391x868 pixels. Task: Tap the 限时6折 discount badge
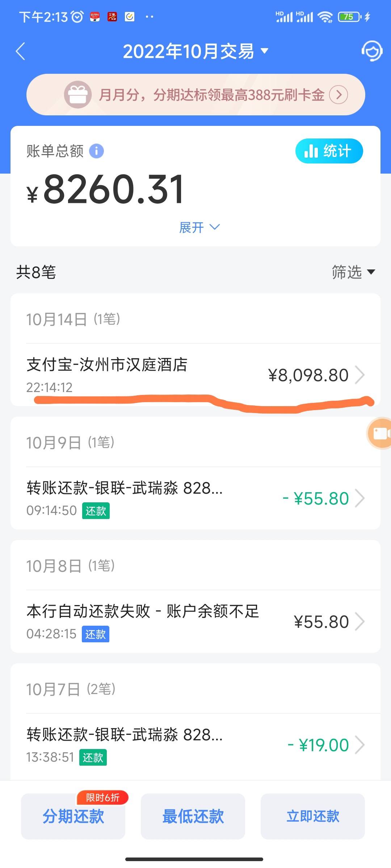[x=103, y=797]
